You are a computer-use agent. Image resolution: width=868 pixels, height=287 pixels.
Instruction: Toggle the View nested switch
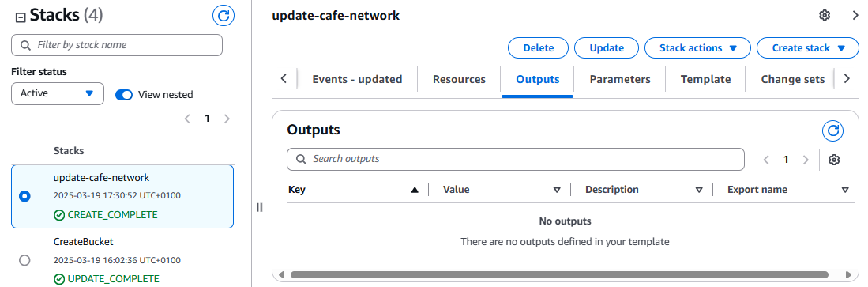pyautogui.click(x=124, y=94)
